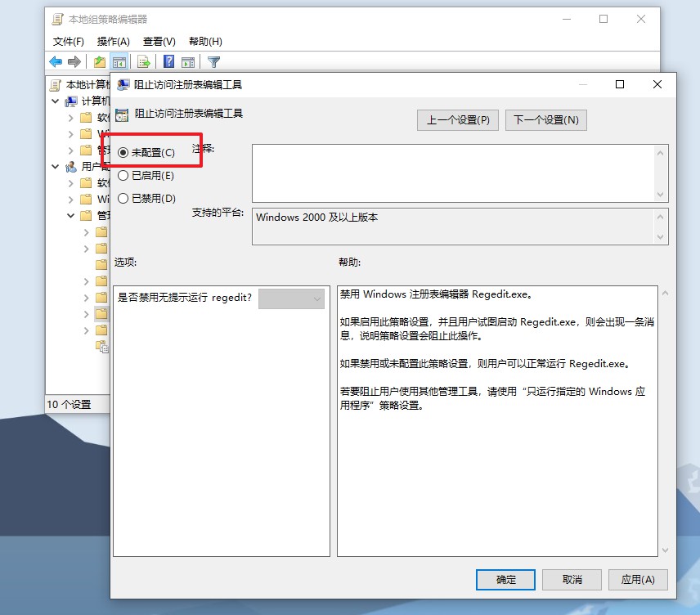
Task: Open the regedit silent-run dropdown
Action: pyautogui.click(x=292, y=299)
